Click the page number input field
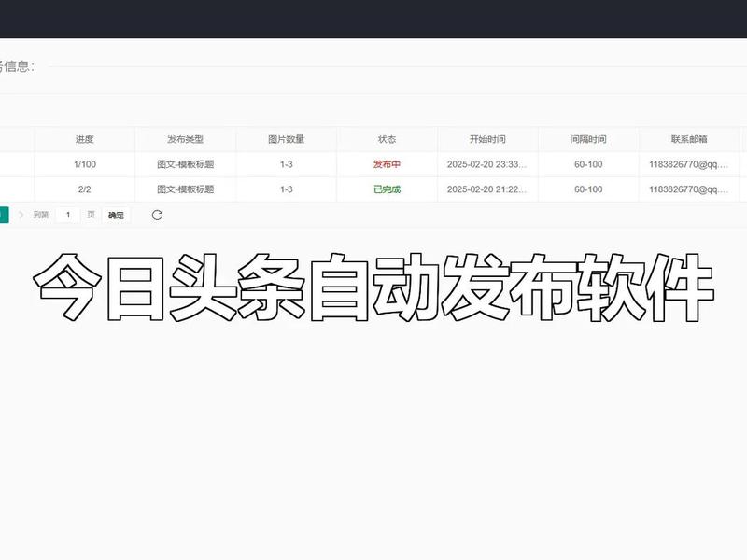This screenshot has height=560, width=747. coord(68,215)
